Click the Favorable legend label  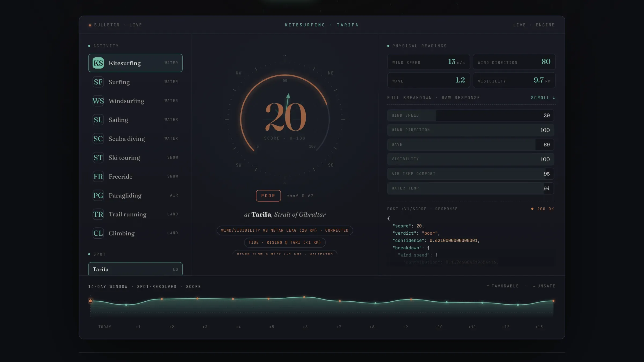point(503,286)
